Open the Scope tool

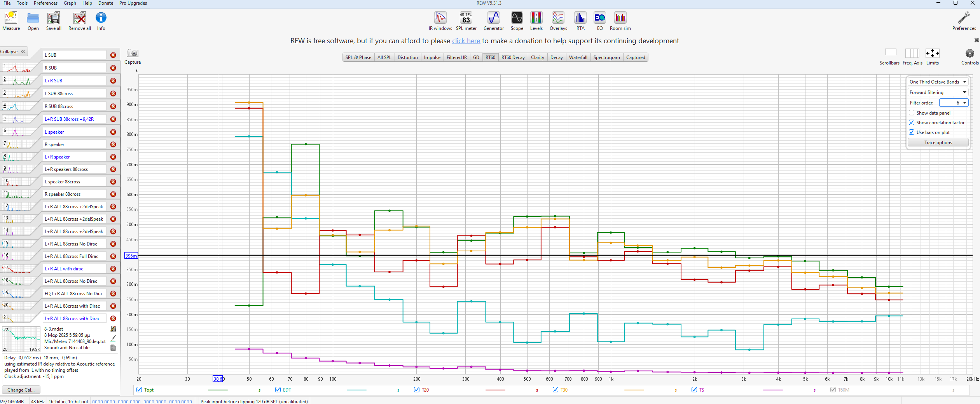[x=517, y=21]
